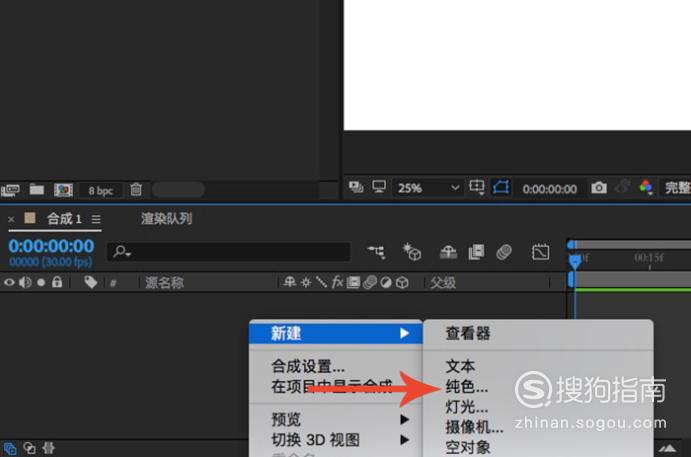The image size is (691, 457).
Task: Expand the 预览 submenu
Action: point(336,419)
